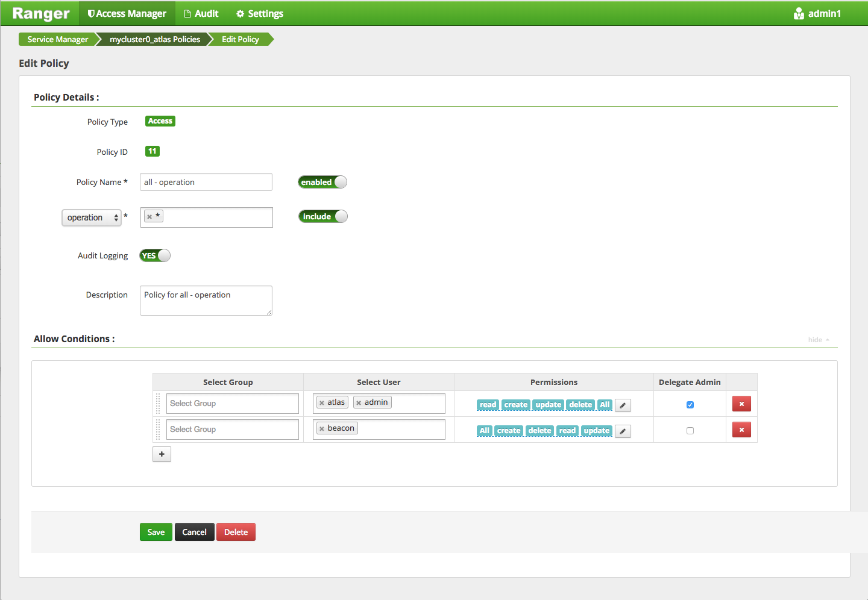Remove the asterisk operation tag
This screenshot has height=600, width=868.
click(149, 217)
